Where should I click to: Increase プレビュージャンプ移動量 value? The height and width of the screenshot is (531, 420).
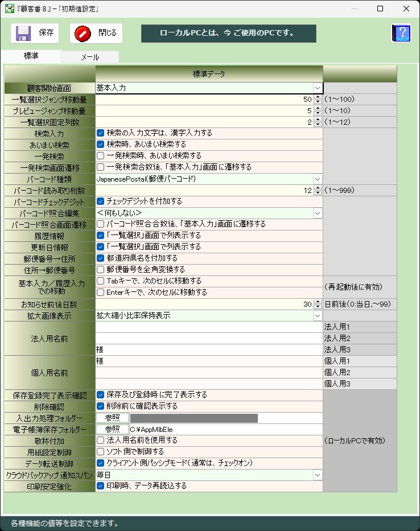coord(318,108)
